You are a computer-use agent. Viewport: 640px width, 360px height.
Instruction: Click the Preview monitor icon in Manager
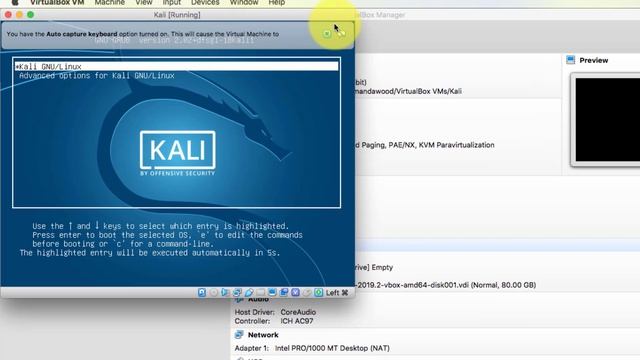coord(571,60)
